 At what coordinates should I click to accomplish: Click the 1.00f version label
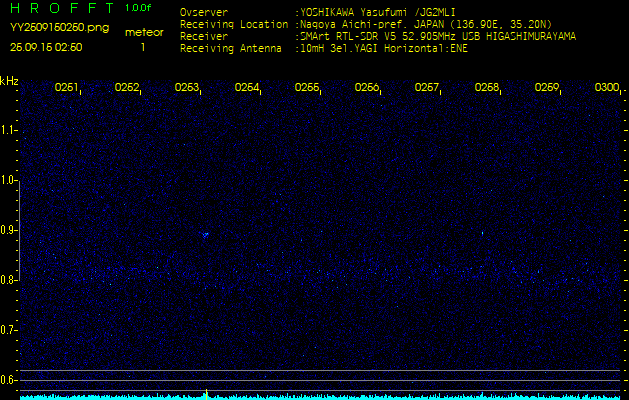tap(139, 8)
